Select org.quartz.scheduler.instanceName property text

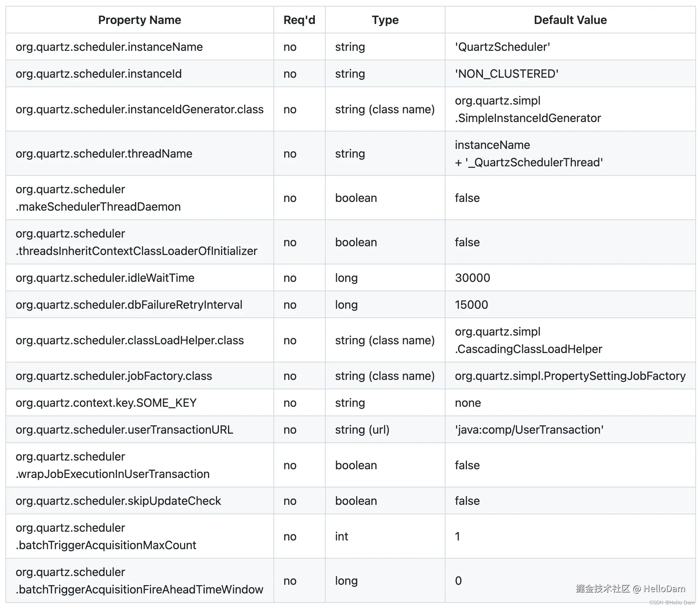tap(109, 47)
